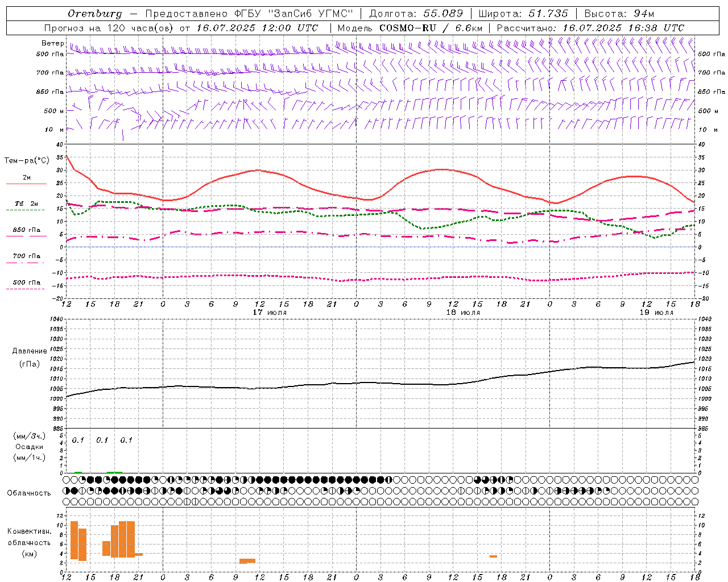Select the left 500 м wind level label
This screenshot has width=728, height=582.
point(54,111)
